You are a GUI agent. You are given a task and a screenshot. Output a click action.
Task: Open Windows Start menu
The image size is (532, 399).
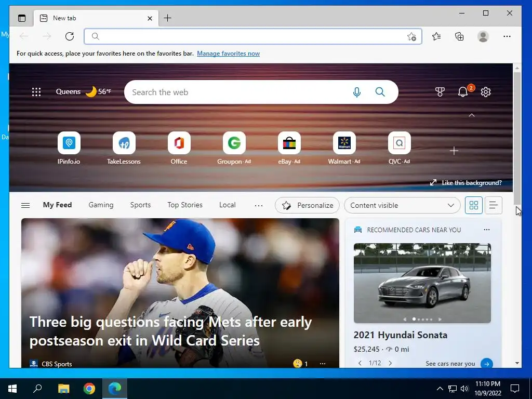12,389
